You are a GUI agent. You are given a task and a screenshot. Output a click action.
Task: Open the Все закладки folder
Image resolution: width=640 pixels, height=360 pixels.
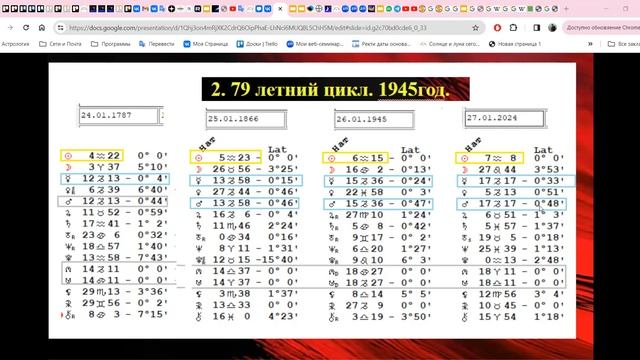click(x=623, y=44)
